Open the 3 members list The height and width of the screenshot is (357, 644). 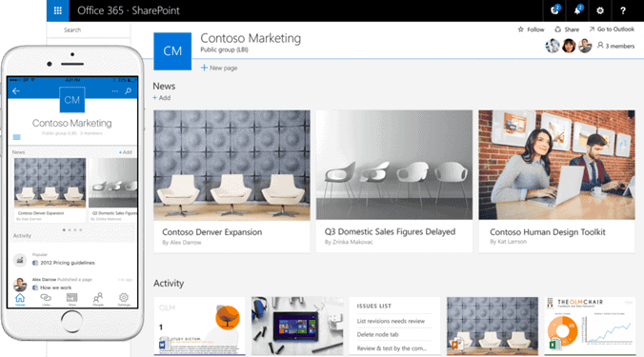[615, 46]
